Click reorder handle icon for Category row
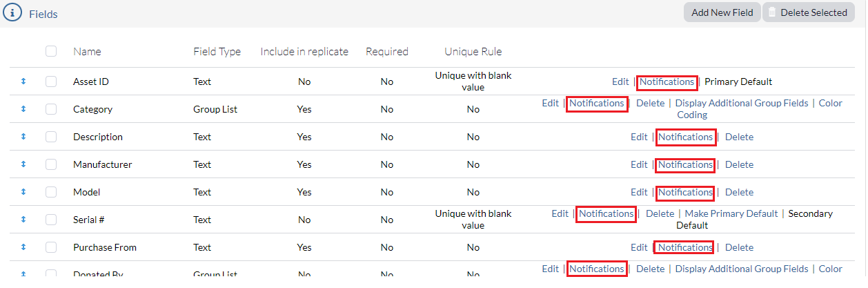The height and width of the screenshot is (288, 868). (x=23, y=109)
